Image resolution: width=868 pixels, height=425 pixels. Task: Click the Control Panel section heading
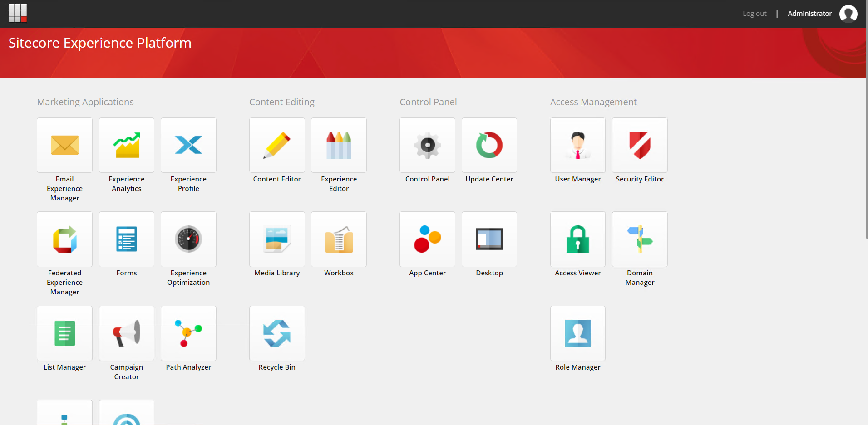(x=428, y=102)
